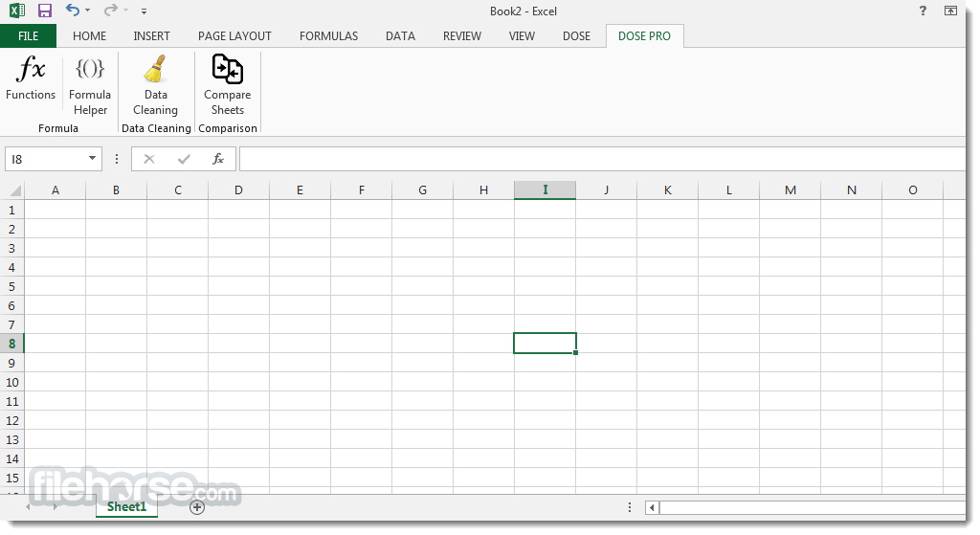Select column O header
Image resolution: width=980 pixels, height=535 pixels.
pyautogui.click(x=912, y=190)
